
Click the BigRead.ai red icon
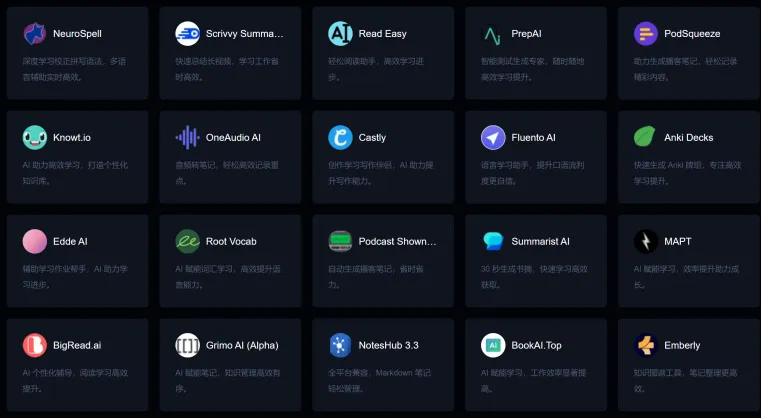(x=35, y=345)
